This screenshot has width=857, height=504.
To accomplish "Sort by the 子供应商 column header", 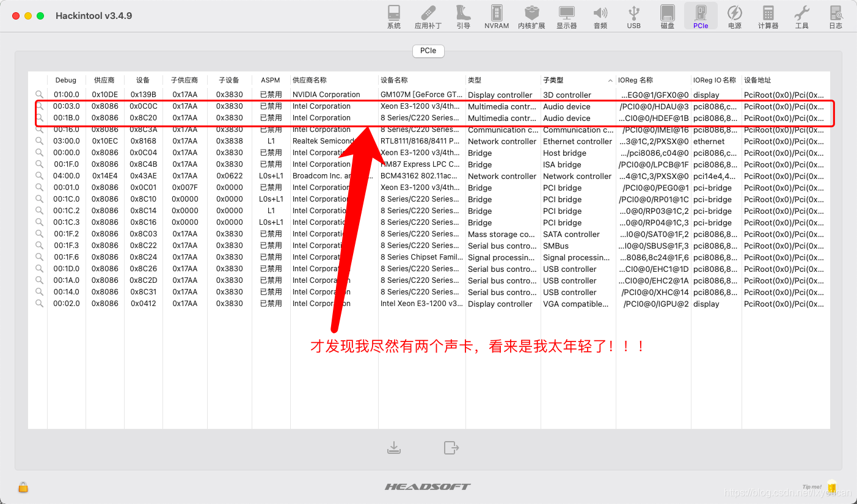I will click(x=184, y=80).
